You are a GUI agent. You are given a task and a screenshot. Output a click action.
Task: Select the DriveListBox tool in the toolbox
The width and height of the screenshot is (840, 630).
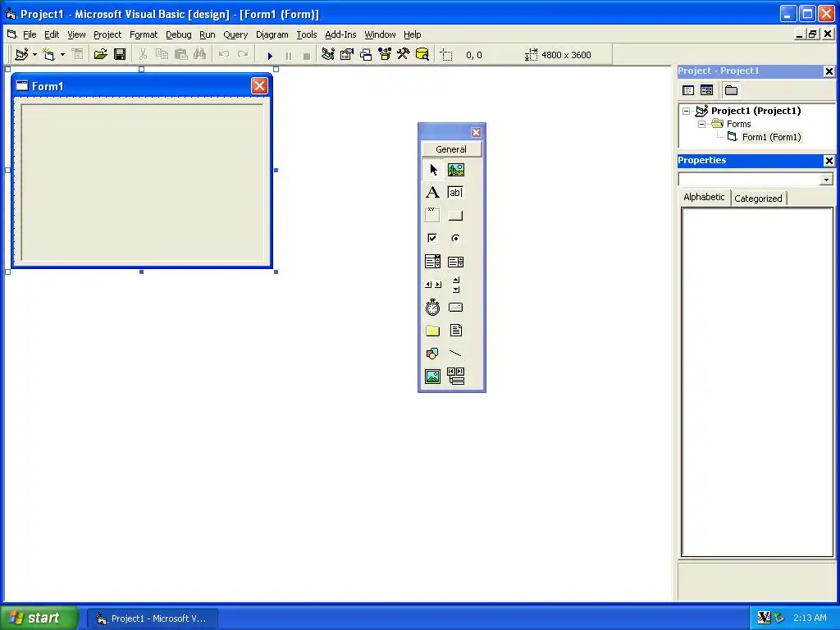click(456, 308)
